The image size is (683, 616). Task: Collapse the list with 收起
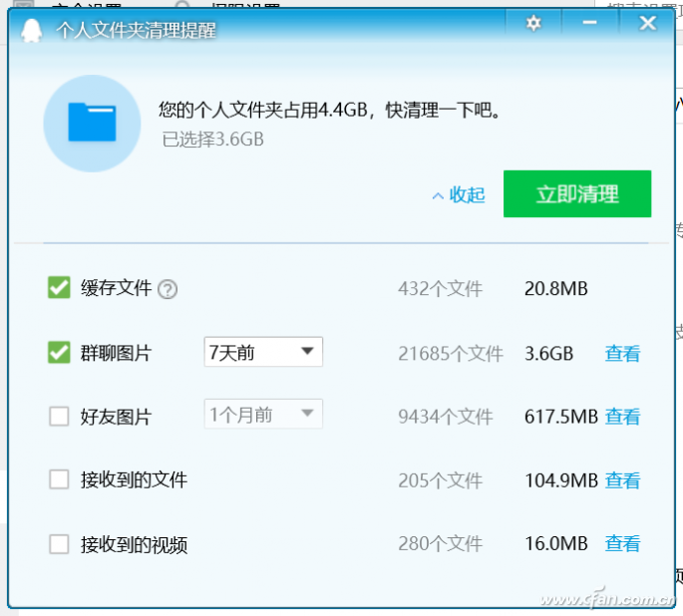(x=459, y=195)
